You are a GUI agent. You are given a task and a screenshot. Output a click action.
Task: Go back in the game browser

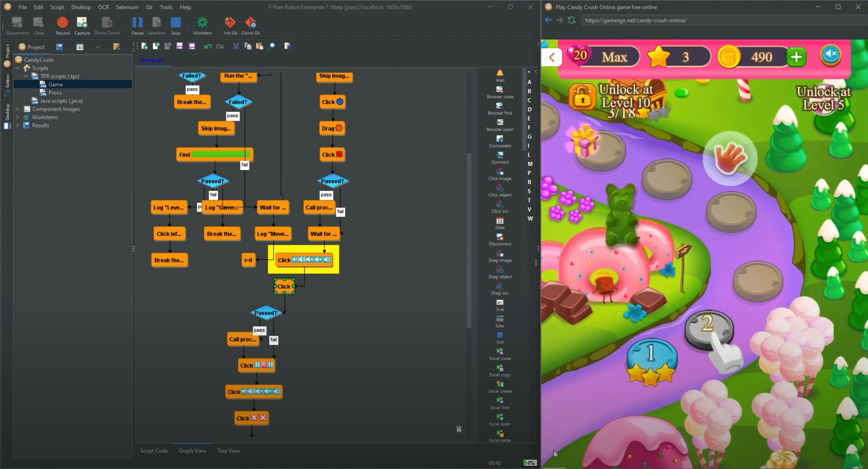coord(548,20)
